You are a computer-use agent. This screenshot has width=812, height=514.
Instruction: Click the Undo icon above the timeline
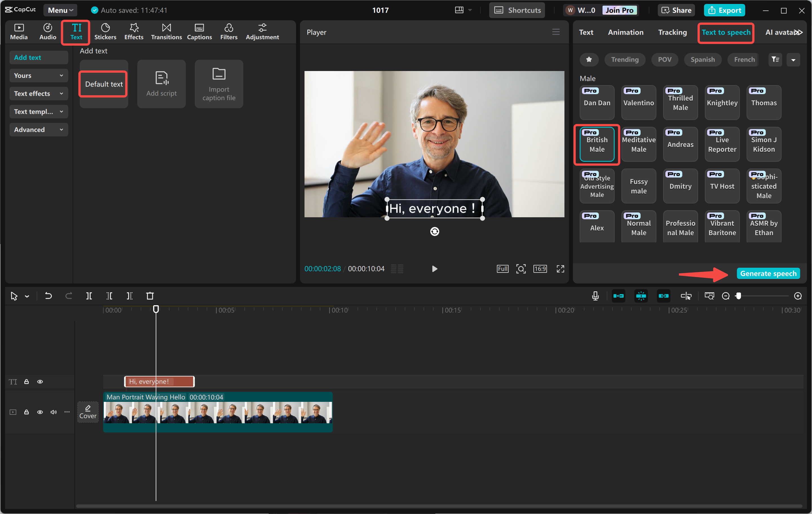[48, 296]
